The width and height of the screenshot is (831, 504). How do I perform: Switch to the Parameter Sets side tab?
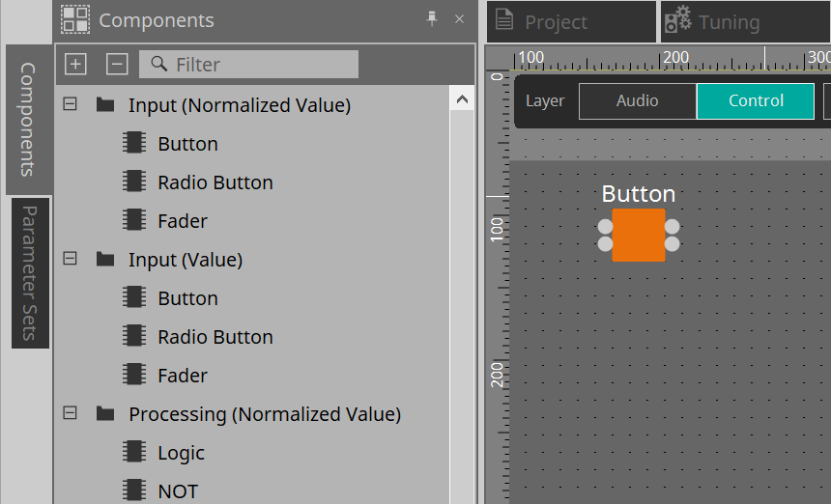[x=30, y=273]
